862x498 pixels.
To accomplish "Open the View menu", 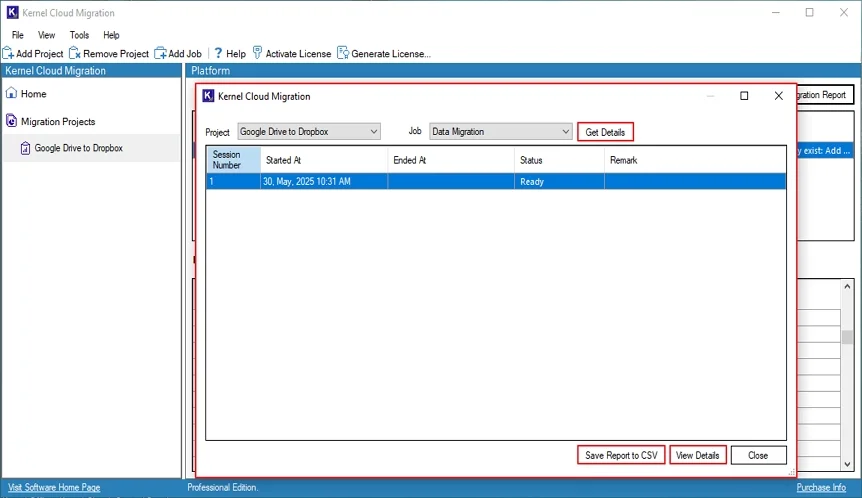I will coord(46,35).
